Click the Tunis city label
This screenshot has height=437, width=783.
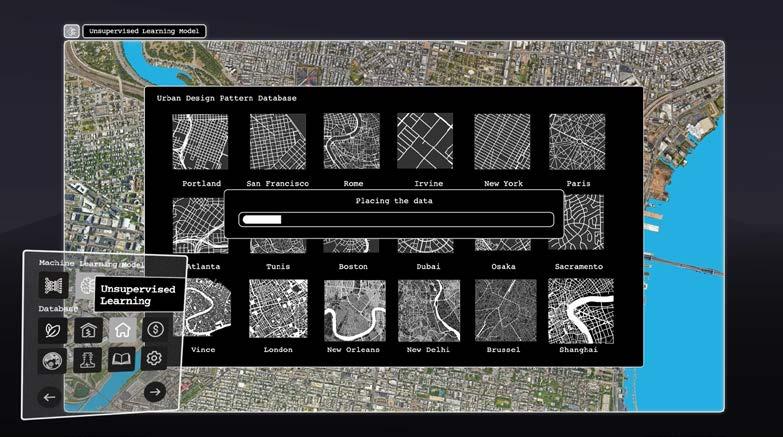[x=278, y=267]
